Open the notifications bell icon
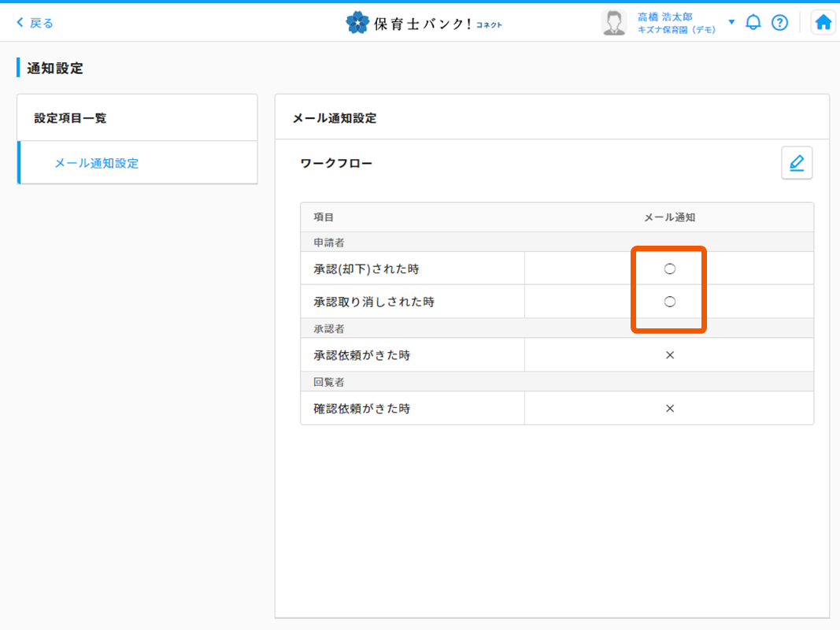 pos(753,23)
